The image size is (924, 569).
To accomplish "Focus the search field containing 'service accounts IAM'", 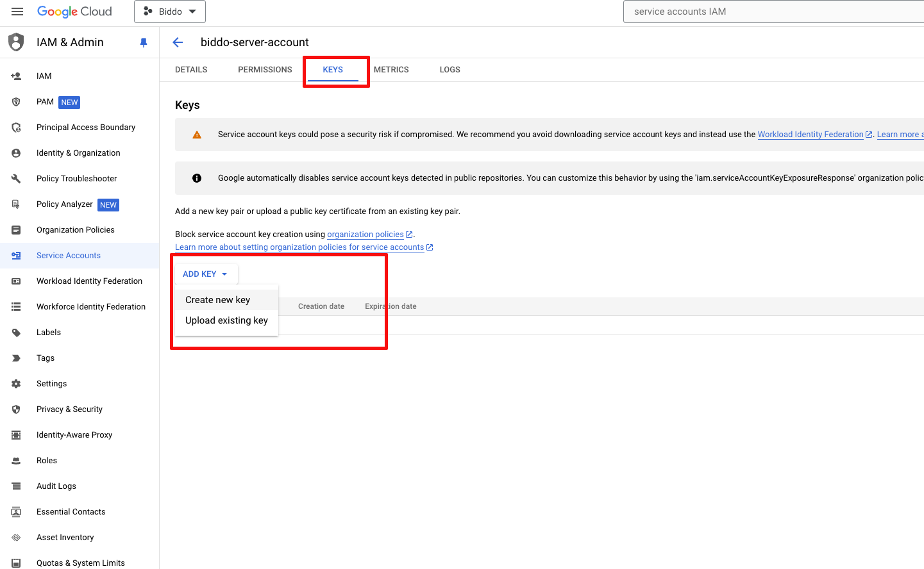I will tap(773, 12).
